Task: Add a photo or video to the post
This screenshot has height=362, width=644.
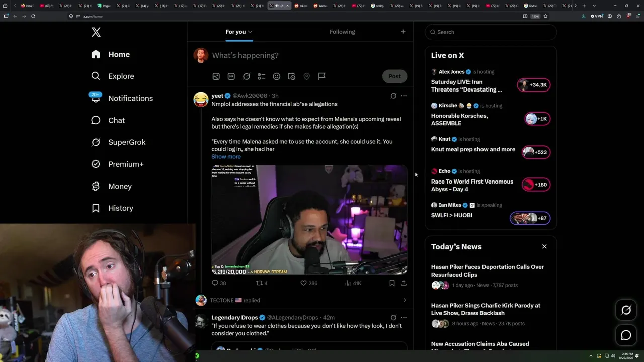Action: [216, 76]
